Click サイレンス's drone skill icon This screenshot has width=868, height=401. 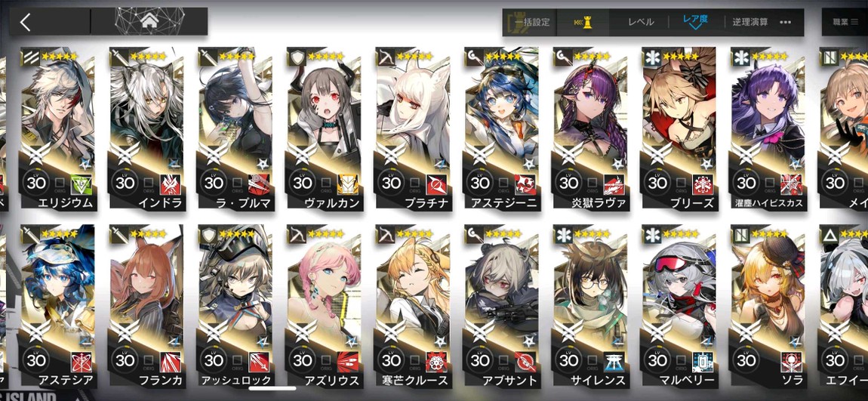[x=614, y=361]
